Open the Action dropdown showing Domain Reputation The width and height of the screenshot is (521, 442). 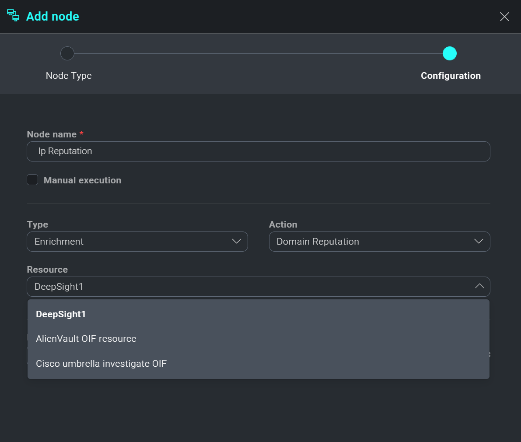coord(379,241)
